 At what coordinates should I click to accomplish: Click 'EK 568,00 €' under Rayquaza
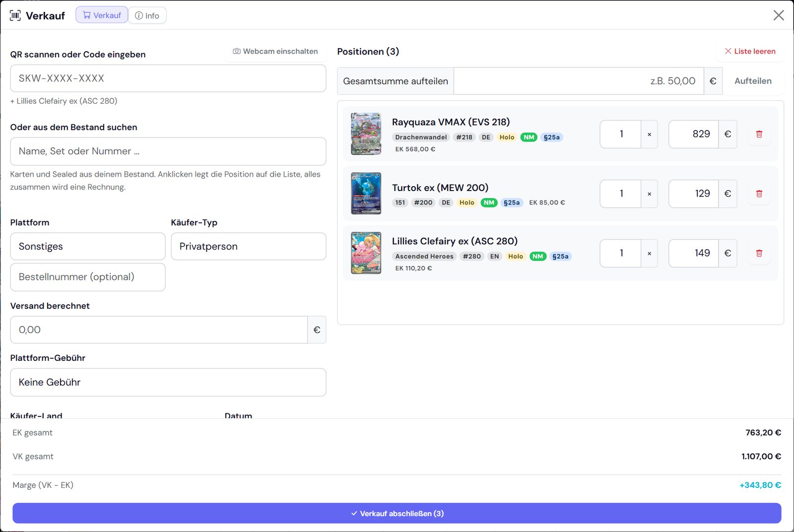click(415, 149)
